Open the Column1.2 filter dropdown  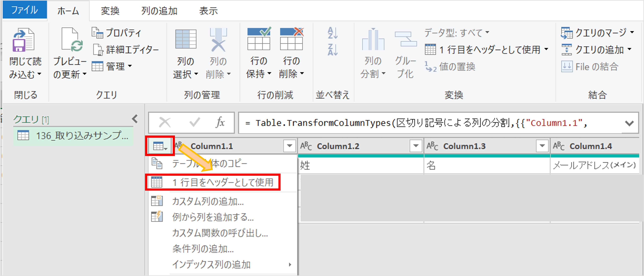(416, 146)
